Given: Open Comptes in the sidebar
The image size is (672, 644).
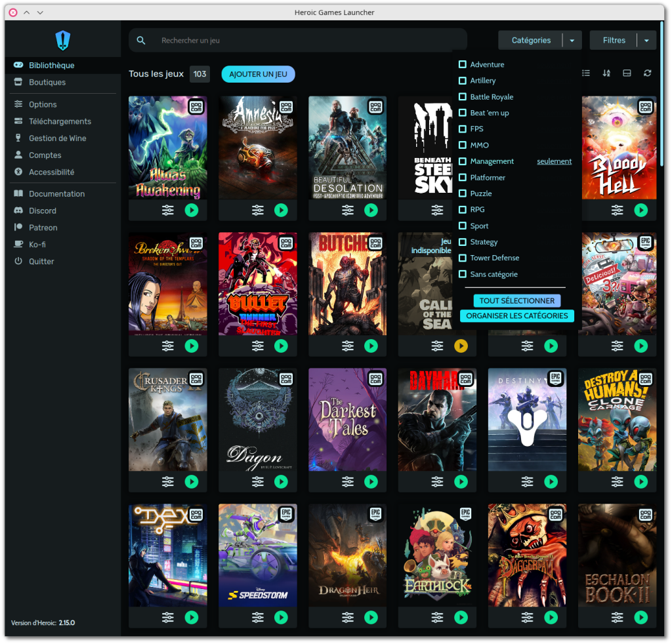Looking at the screenshot, I should pos(63,155).
